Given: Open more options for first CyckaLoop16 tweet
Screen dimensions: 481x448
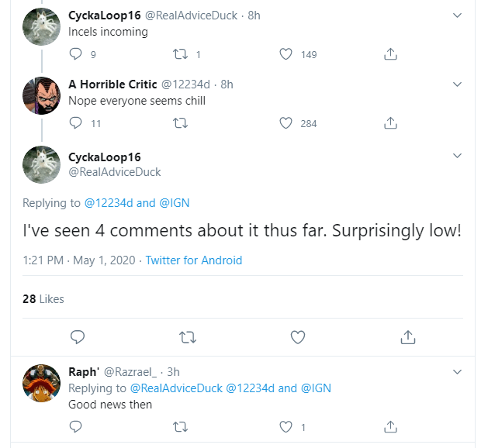Looking at the screenshot, I should [457, 16].
